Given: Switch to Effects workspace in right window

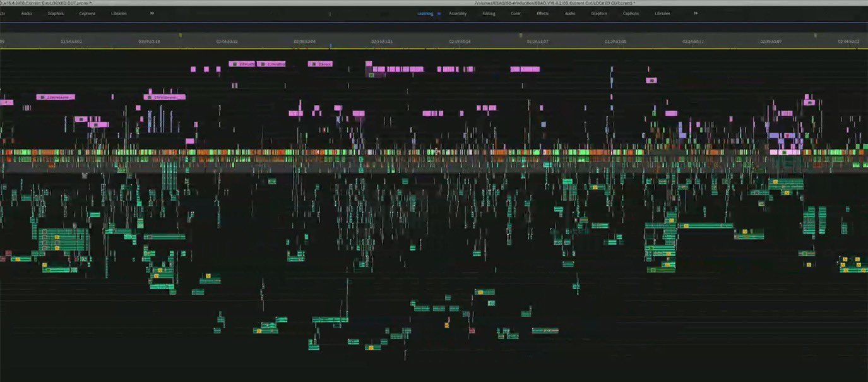Looking at the screenshot, I should click(x=542, y=13).
